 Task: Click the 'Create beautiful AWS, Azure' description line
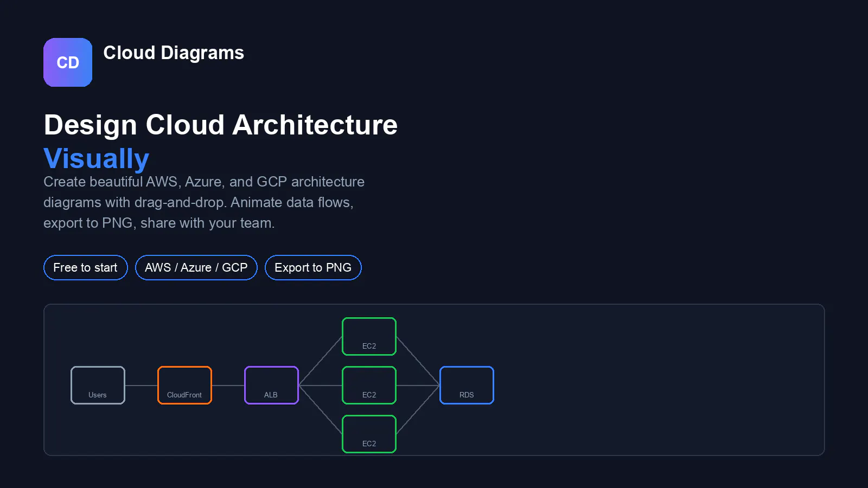point(204,182)
